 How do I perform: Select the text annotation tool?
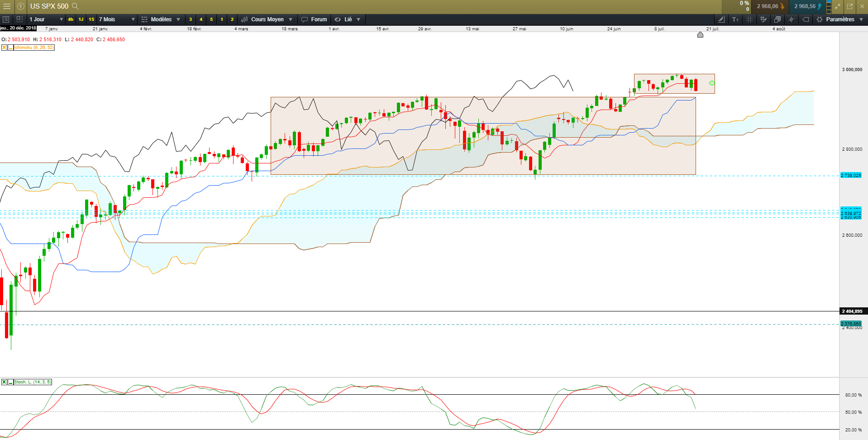[x=735, y=19]
